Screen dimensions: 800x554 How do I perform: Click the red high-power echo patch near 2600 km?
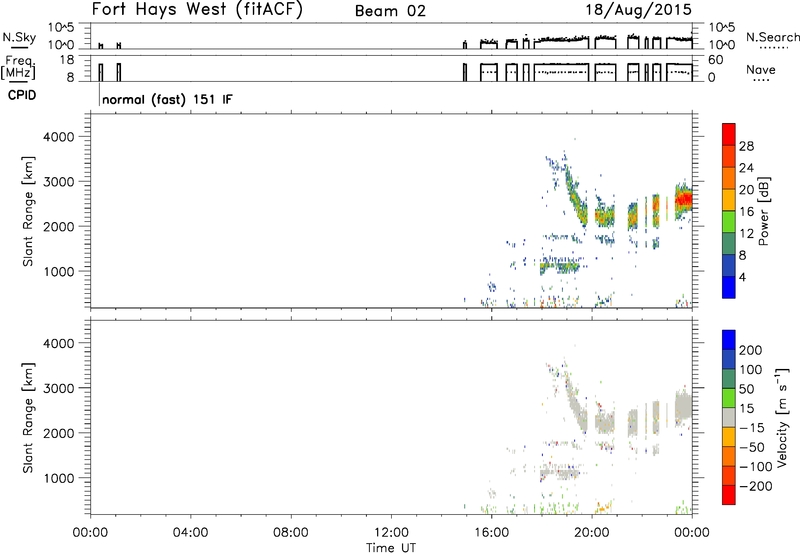(683, 199)
